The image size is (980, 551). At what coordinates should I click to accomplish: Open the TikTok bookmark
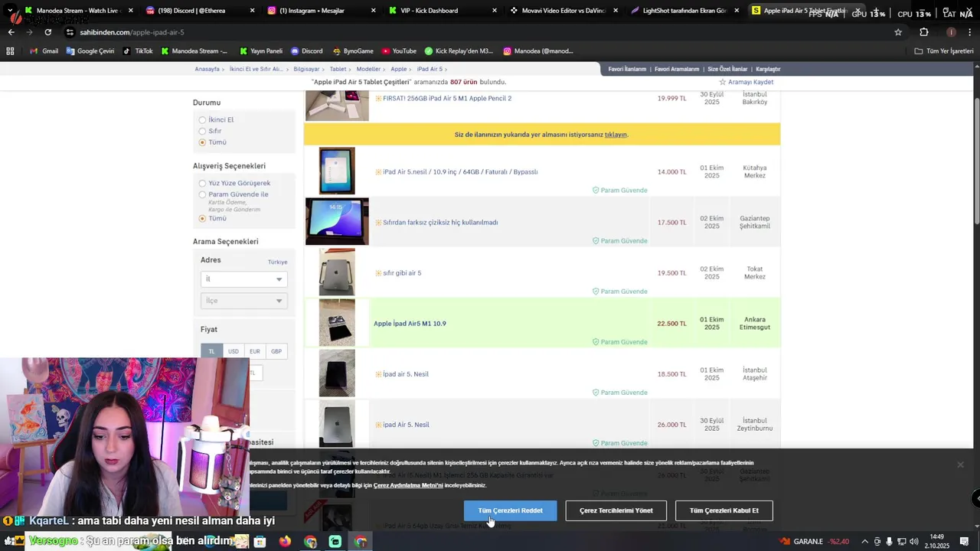click(x=138, y=51)
